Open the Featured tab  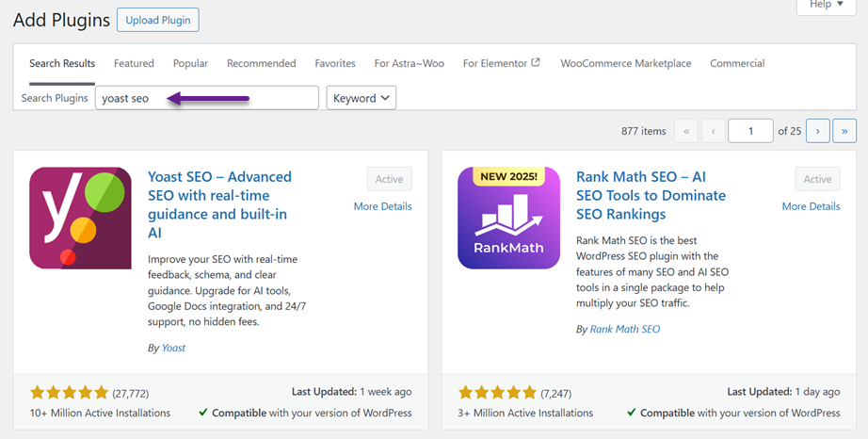point(134,64)
